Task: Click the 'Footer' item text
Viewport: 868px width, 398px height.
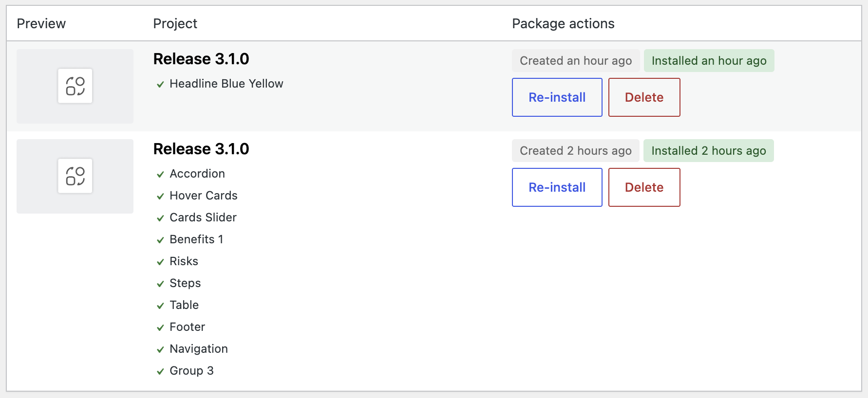Action: tap(187, 327)
